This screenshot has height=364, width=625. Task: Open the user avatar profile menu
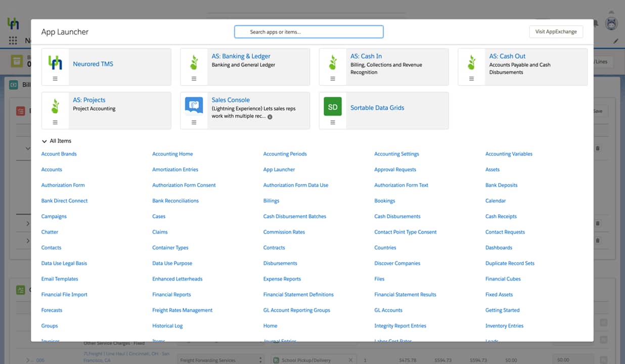[611, 23]
